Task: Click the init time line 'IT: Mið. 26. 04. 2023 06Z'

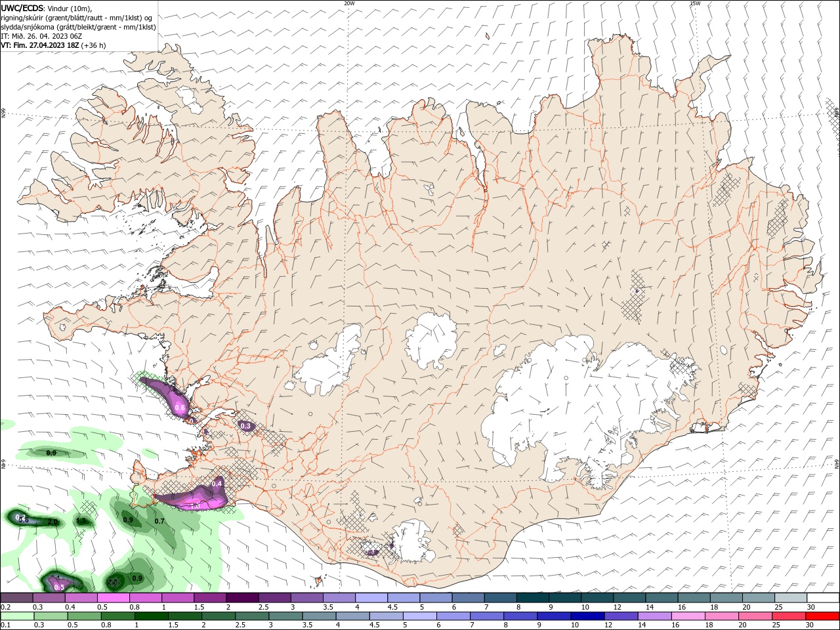Action: (41, 36)
